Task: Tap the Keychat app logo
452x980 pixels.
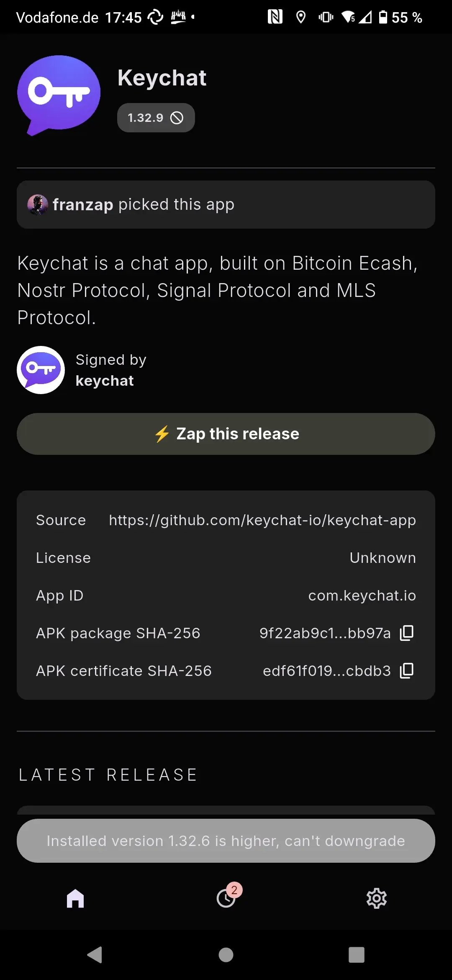Action: click(x=59, y=95)
